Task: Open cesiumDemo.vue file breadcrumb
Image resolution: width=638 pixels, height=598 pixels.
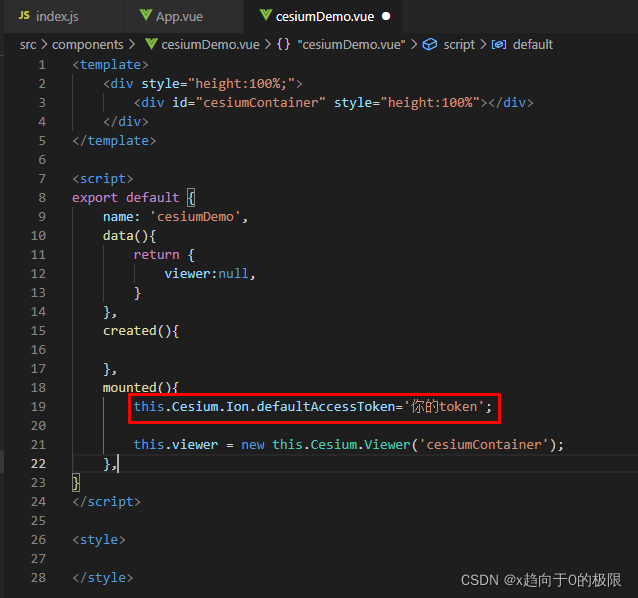Action: tap(210, 44)
